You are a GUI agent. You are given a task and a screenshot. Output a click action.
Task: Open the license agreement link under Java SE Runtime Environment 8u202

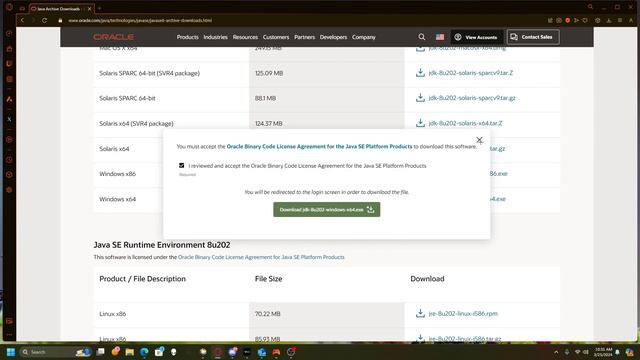tap(261, 257)
